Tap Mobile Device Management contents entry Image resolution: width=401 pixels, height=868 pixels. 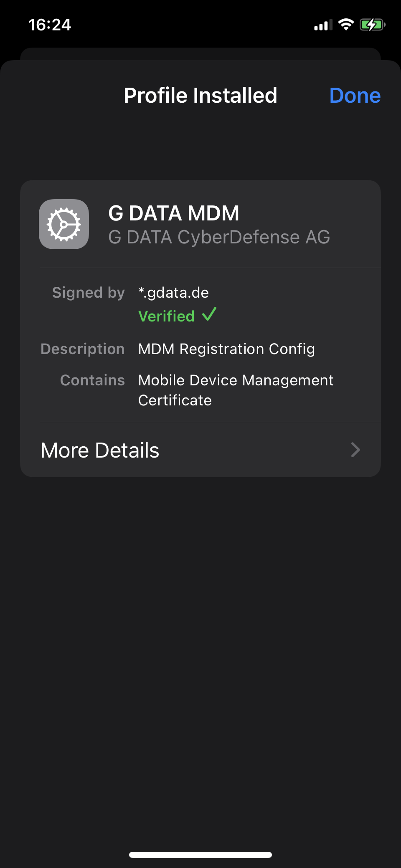click(236, 380)
